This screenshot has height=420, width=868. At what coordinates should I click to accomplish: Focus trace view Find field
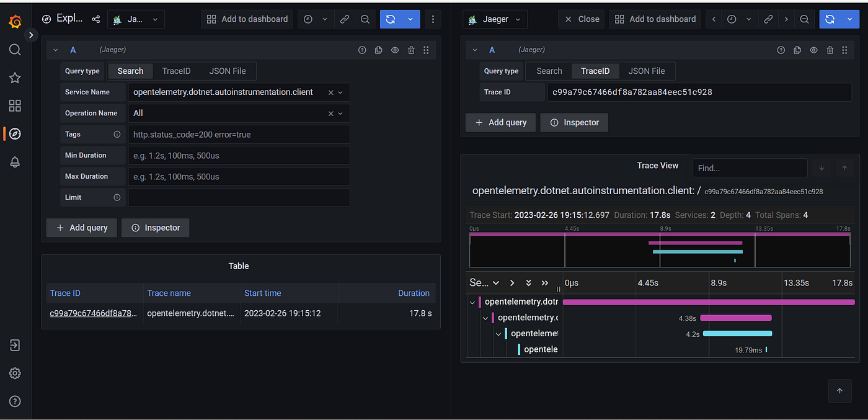(750, 168)
